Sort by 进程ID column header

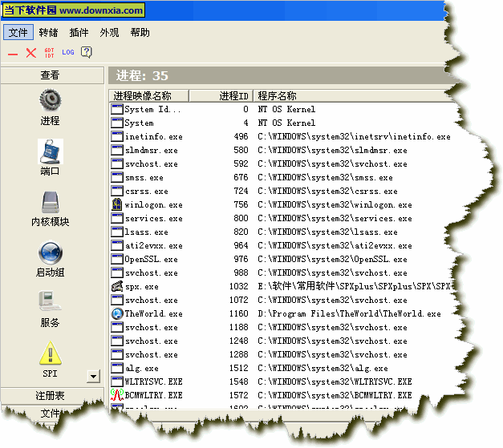[x=221, y=96]
